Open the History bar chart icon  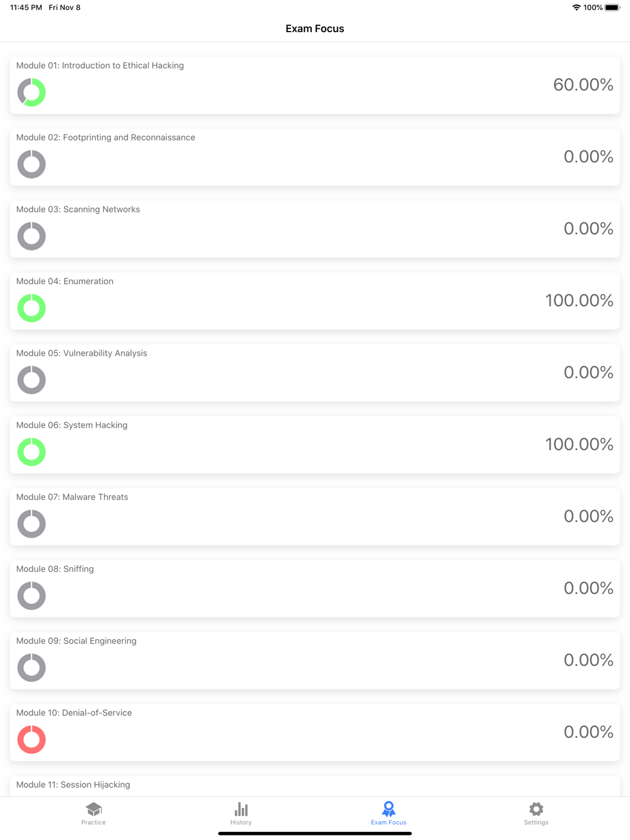241,809
